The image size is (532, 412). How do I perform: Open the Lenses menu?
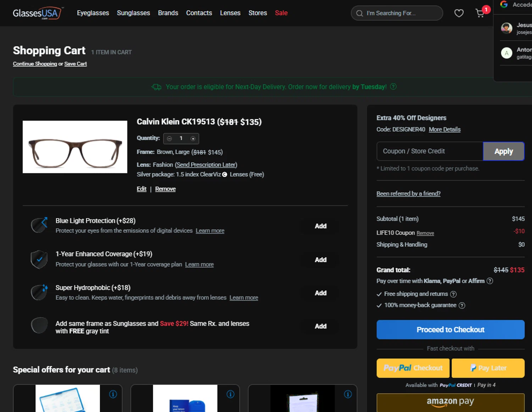pyautogui.click(x=230, y=13)
